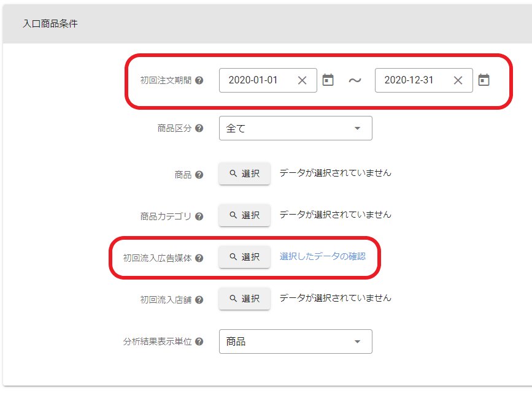Click help icon next to 商品区分
Viewport: 532px width, 393px height.
(x=199, y=129)
